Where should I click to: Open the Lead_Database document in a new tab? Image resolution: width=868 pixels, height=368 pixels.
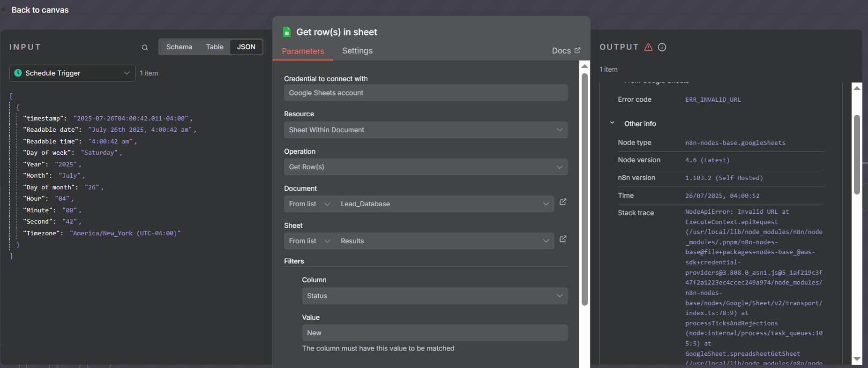point(563,202)
